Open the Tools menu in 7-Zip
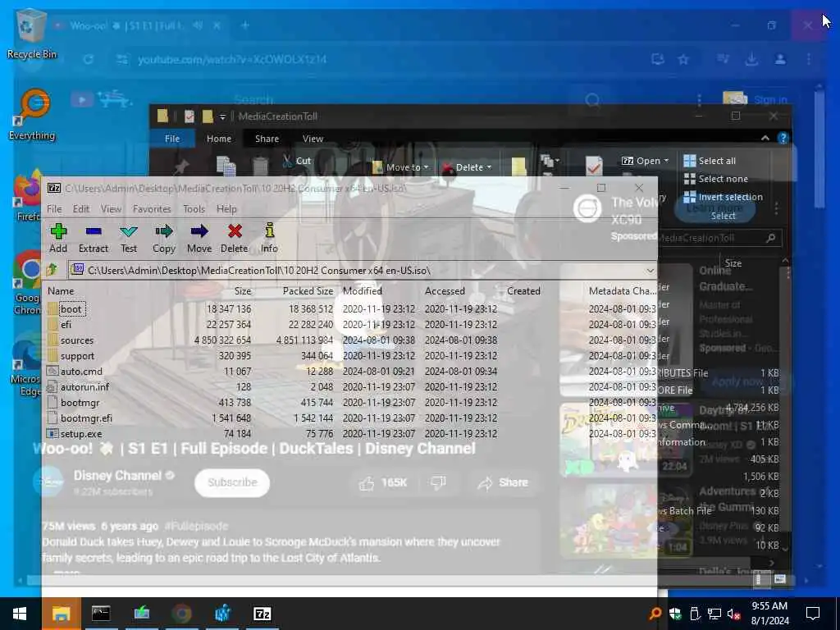Screen dimensions: 840x630 click(194, 209)
